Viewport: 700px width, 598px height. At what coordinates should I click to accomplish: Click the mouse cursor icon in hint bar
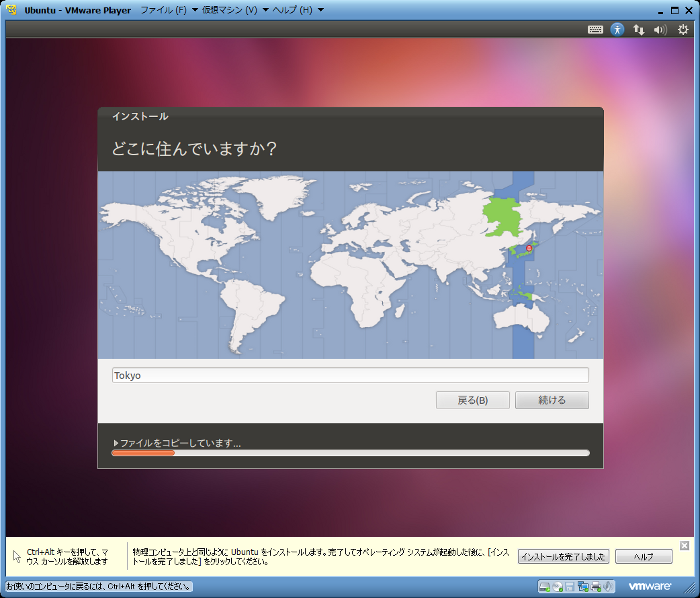[x=17, y=556]
